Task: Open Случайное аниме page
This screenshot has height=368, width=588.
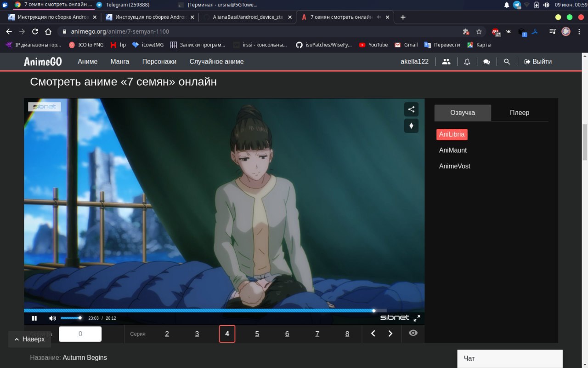Action: coord(216,62)
